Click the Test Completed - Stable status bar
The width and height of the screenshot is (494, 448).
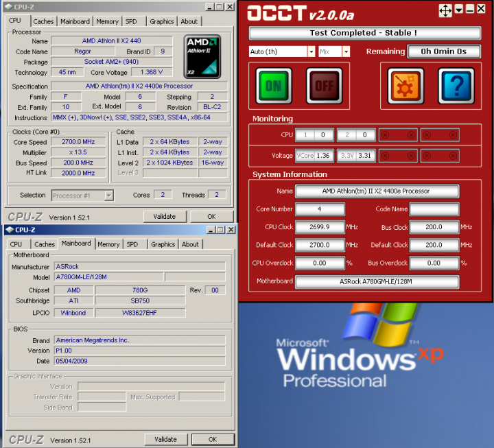click(x=364, y=33)
